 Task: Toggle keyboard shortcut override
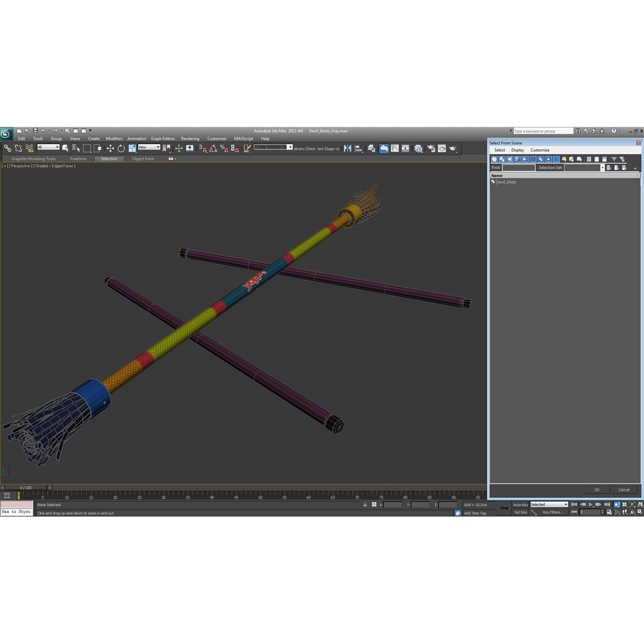190,148
